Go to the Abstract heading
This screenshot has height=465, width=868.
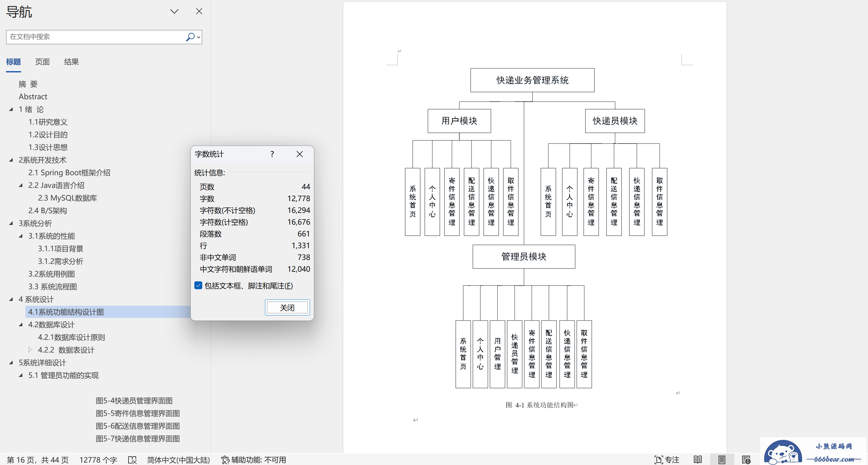33,96
